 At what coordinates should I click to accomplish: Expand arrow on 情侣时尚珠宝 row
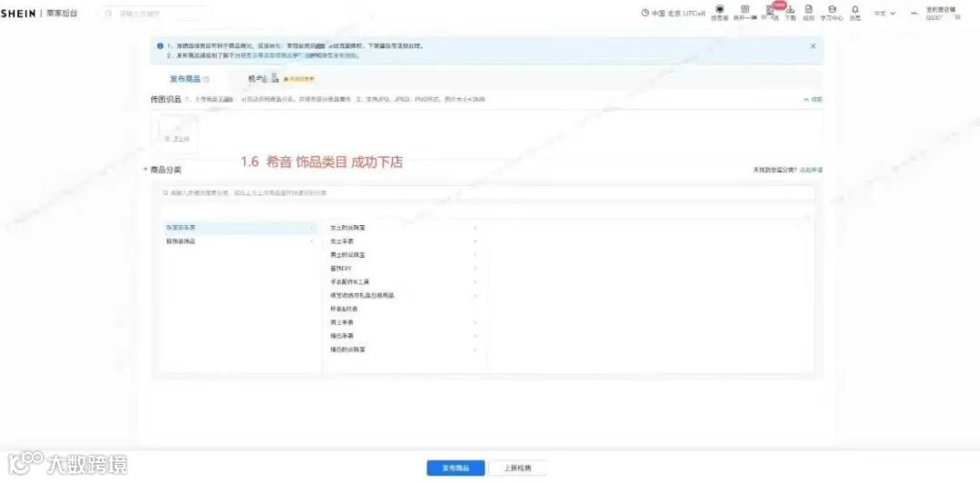[x=475, y=349]
